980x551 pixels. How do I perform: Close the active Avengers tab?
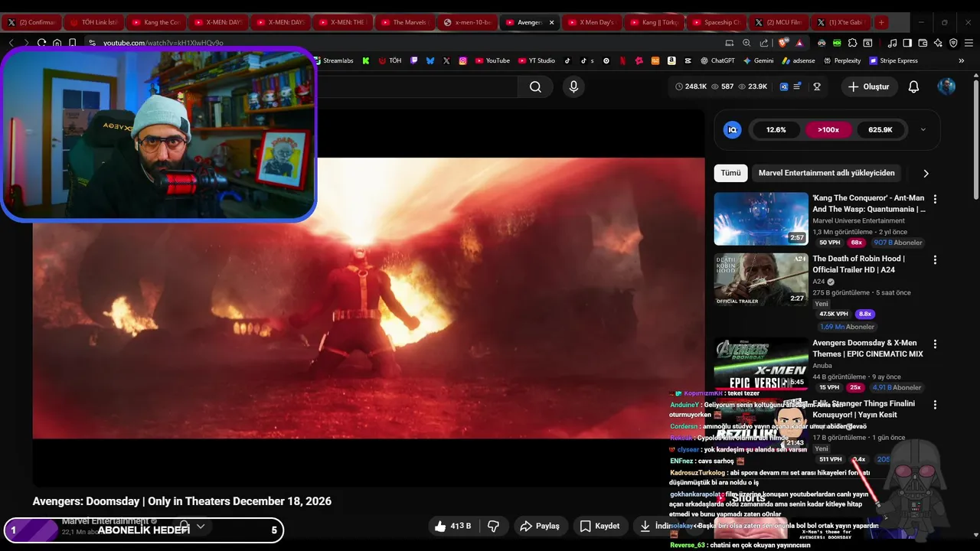[x=551, y=22]
